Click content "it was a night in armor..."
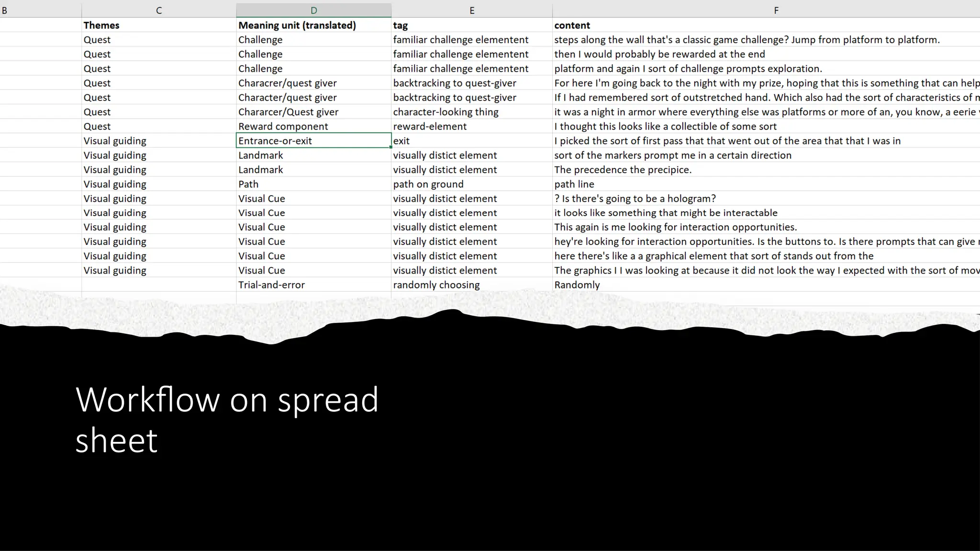The image size is (980, 551). coord(766,112)
